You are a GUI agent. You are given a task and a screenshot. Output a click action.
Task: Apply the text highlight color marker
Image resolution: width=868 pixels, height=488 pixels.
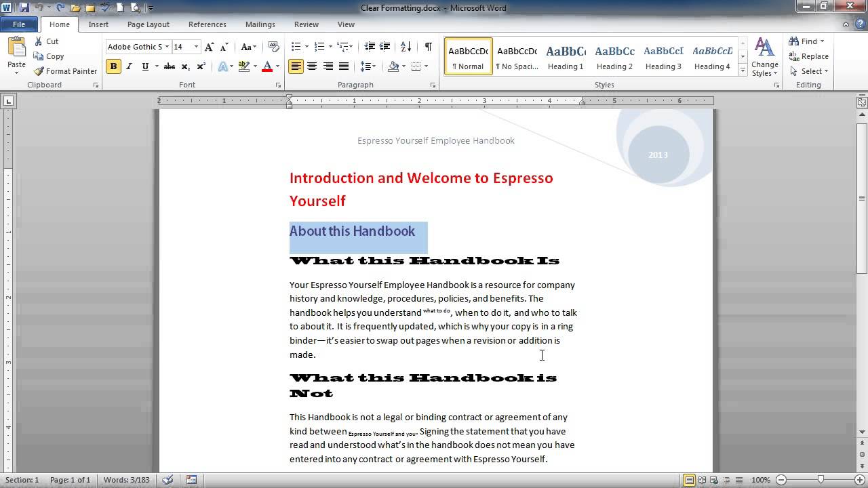(244, 66)
